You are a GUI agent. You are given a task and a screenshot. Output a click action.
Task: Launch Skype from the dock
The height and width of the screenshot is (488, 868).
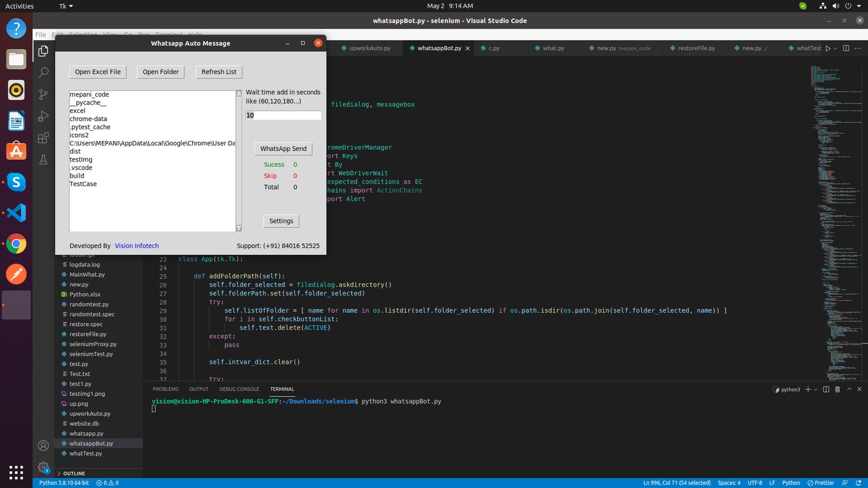coord(16,182)
